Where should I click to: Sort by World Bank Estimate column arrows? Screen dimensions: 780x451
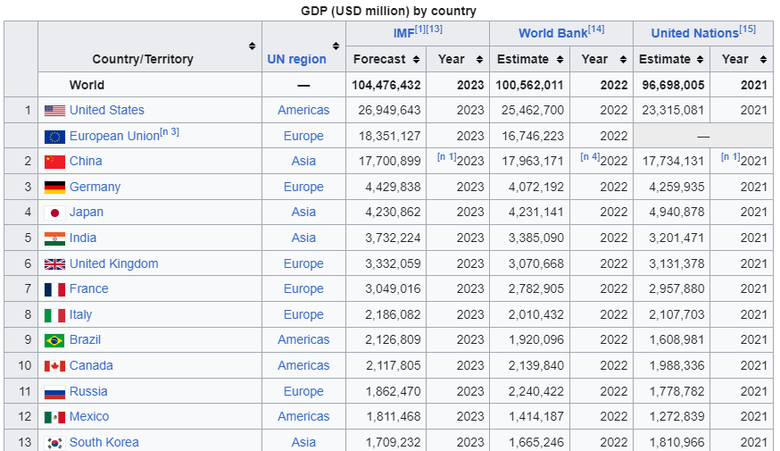[560, 60]
